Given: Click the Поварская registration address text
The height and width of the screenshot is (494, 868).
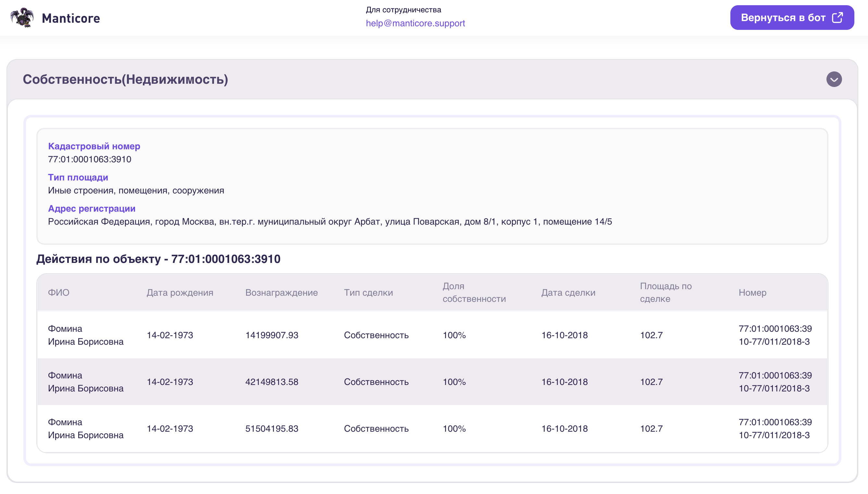Looking at the screenshot, I should tap(330, 222).
